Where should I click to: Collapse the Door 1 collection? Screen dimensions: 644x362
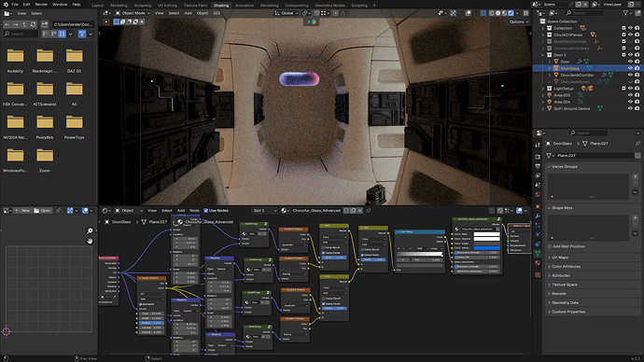[x=543, y=55]
